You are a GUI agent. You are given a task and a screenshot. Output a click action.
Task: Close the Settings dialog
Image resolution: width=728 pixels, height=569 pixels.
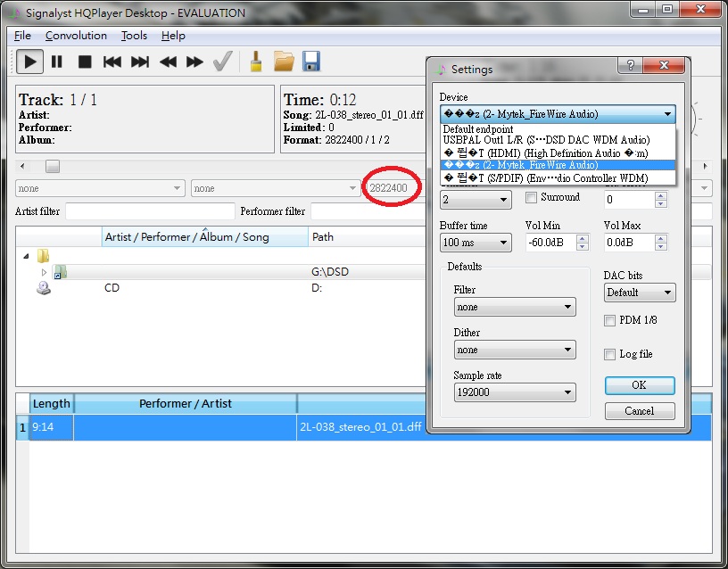pyautogui.click(x=664, y=65)
